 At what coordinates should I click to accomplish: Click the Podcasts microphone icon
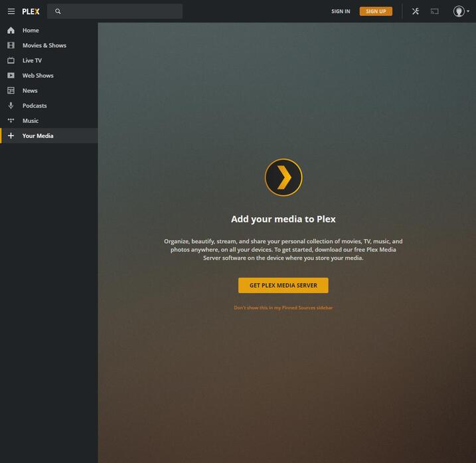11,106
